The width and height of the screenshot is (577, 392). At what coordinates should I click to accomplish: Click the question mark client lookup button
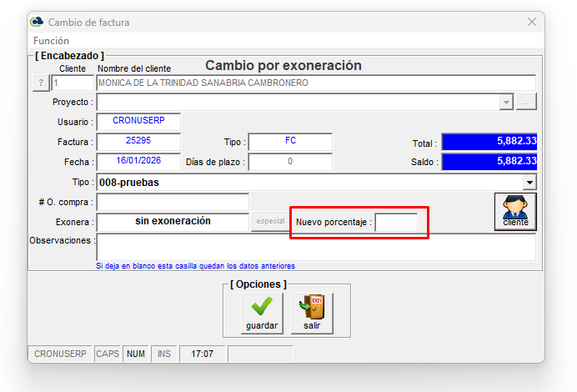[41, 83]
